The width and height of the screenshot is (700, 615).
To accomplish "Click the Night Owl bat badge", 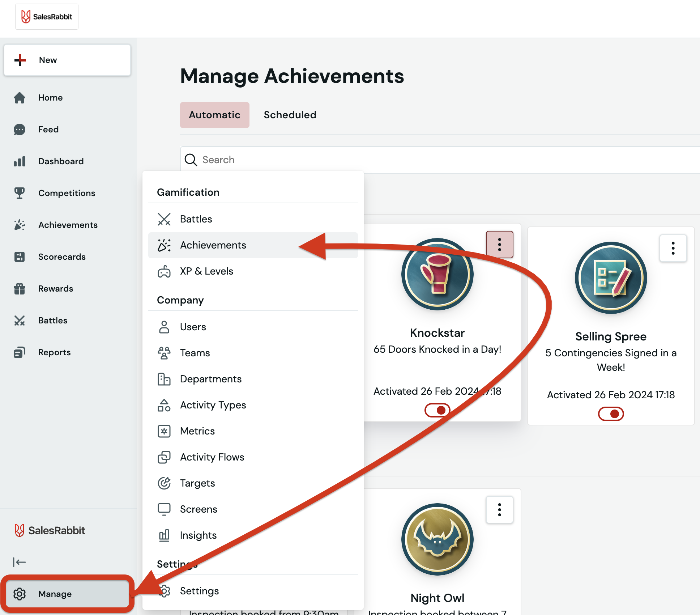I will pyautogui.click(x=437, y=539).
